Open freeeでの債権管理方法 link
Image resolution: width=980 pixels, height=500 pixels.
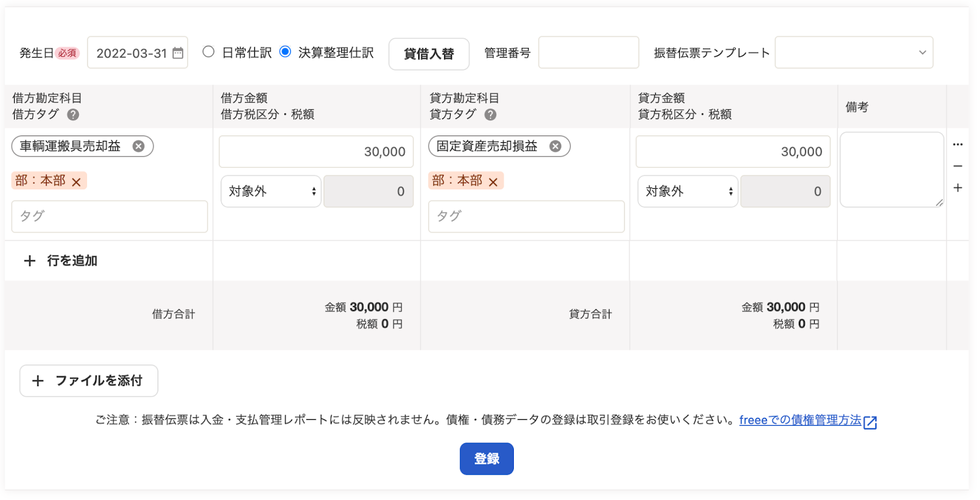pyautogui.click(x=800, y=420)
